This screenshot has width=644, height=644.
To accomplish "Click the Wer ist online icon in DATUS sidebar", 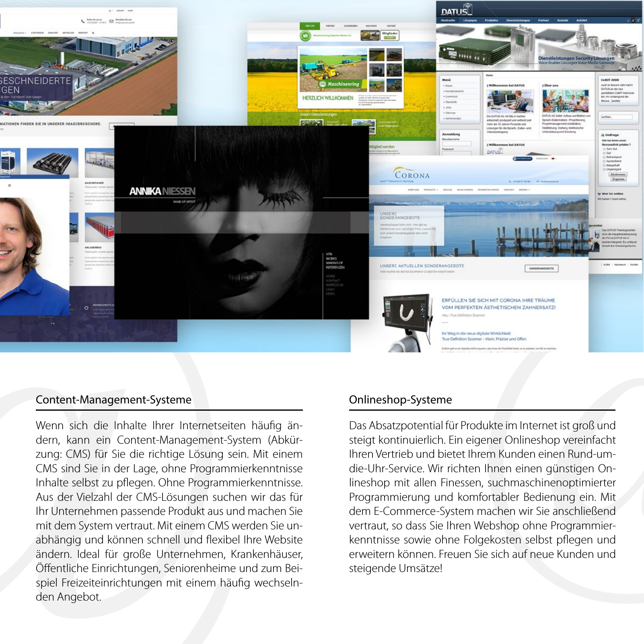I will 599,194.
